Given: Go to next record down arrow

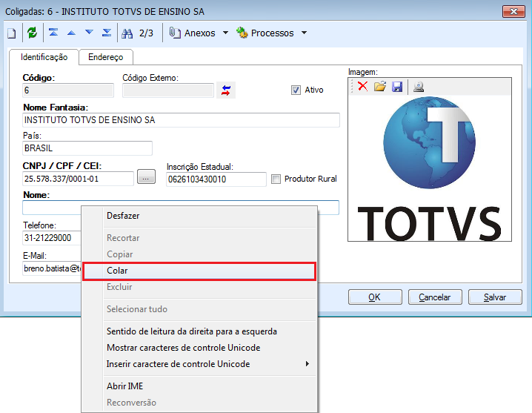Looking at the screenshot, I should [x=89, y=33].
